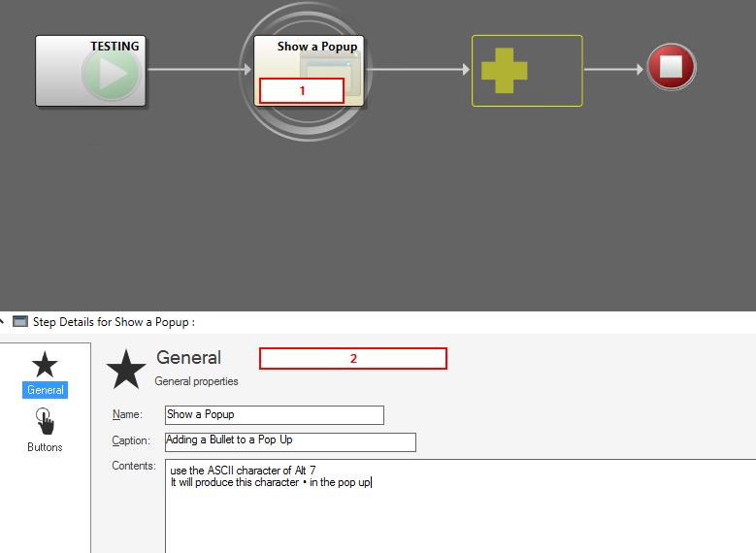Select the red stop end node
The width and height of the screenshot is (756, 553).
tap(672, 69)
